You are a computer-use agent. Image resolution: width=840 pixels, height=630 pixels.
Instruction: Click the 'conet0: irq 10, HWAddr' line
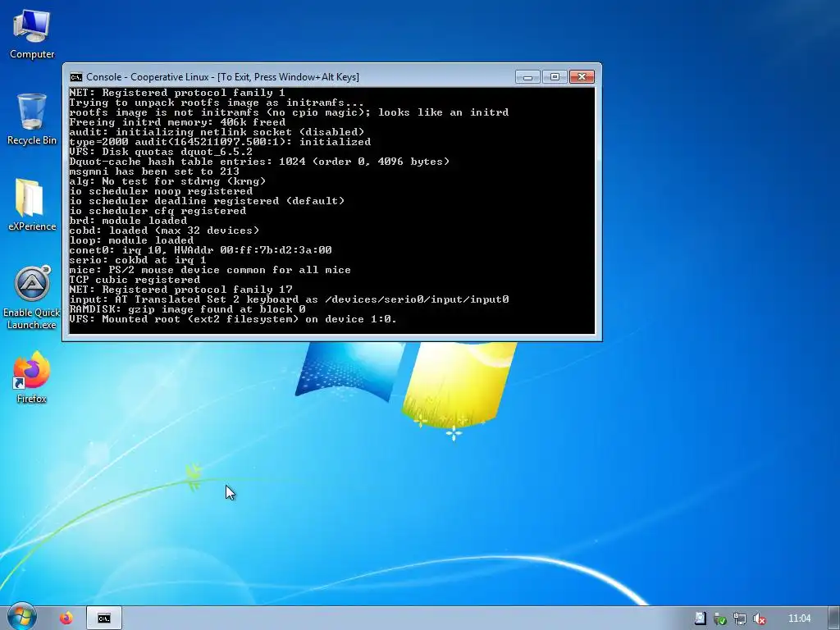click(x=200, y=250)
